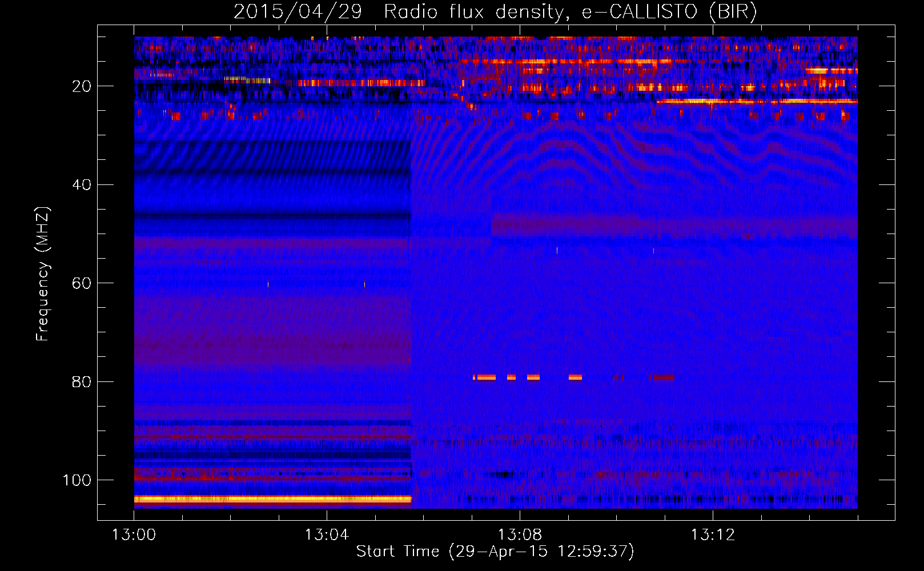Click the '40' frequency axis label
The image size is (924, 571).
click(x=82, y=185)
